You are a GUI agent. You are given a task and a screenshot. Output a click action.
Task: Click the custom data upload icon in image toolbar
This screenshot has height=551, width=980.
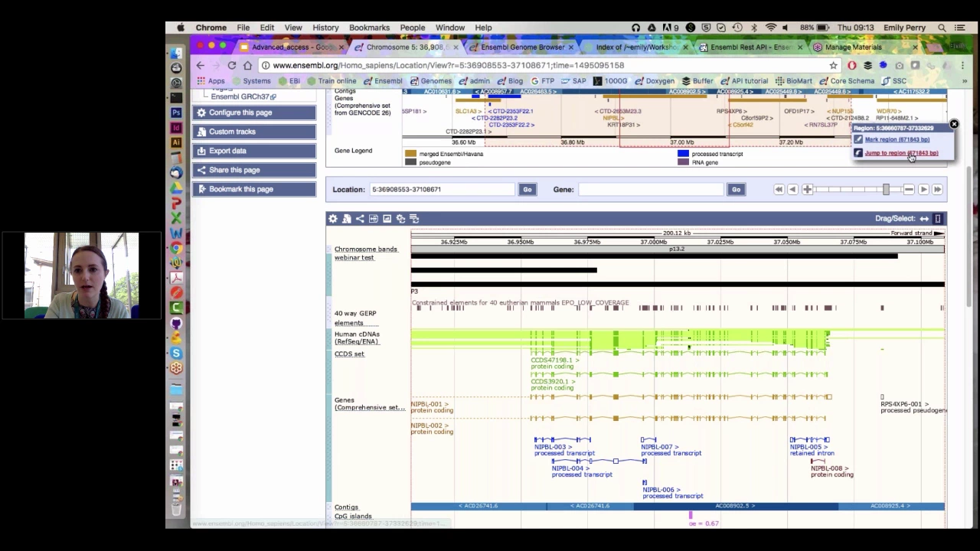pyautogui.click(x=346, y=219)
